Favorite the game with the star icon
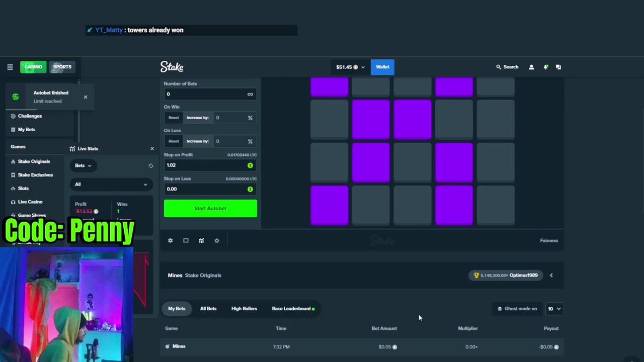The image size is (644, 362). [x=217, y=240]
